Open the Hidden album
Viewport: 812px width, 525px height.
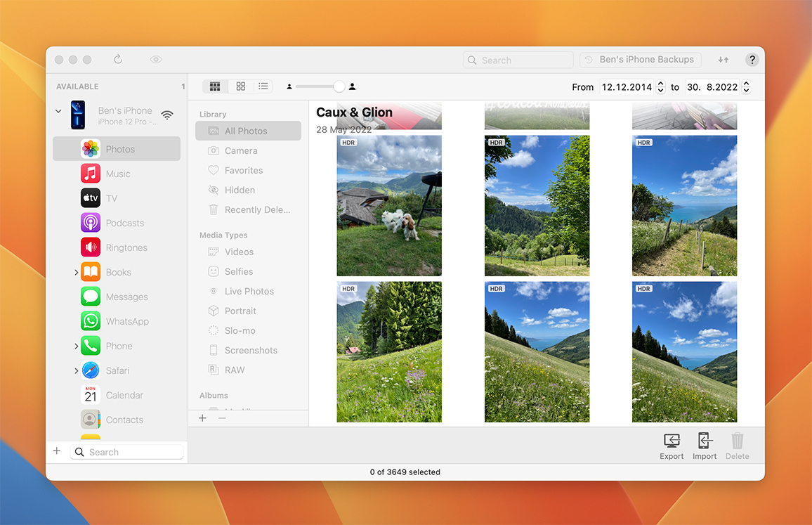point(248,190)
